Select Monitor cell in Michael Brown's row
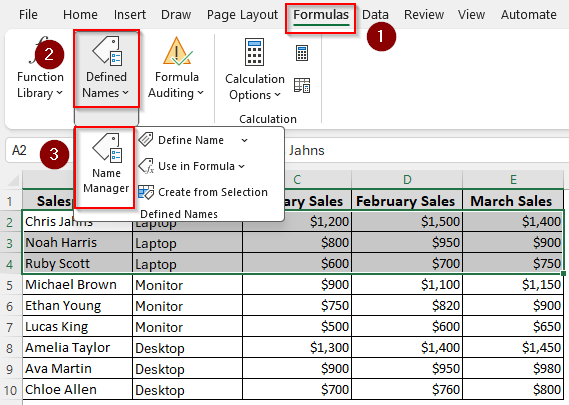Viewport: 569px width, 405px height. click(x=187, y=285)
